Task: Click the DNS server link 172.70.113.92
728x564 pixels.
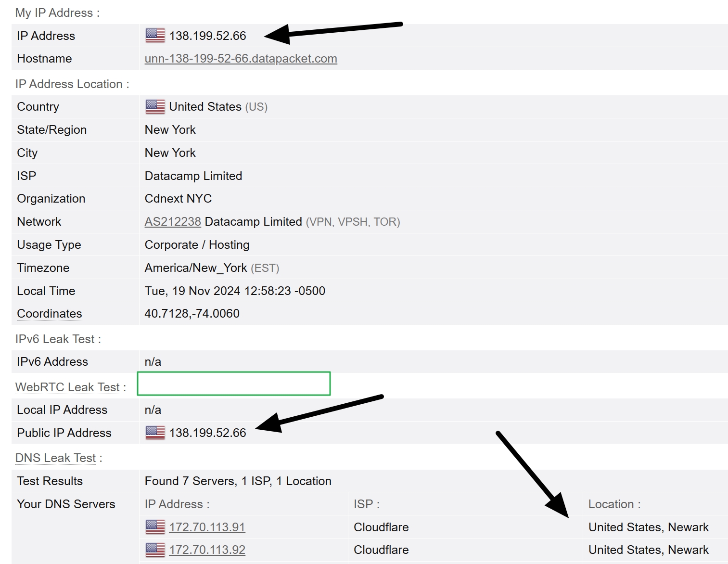Action: click(207, 549)
